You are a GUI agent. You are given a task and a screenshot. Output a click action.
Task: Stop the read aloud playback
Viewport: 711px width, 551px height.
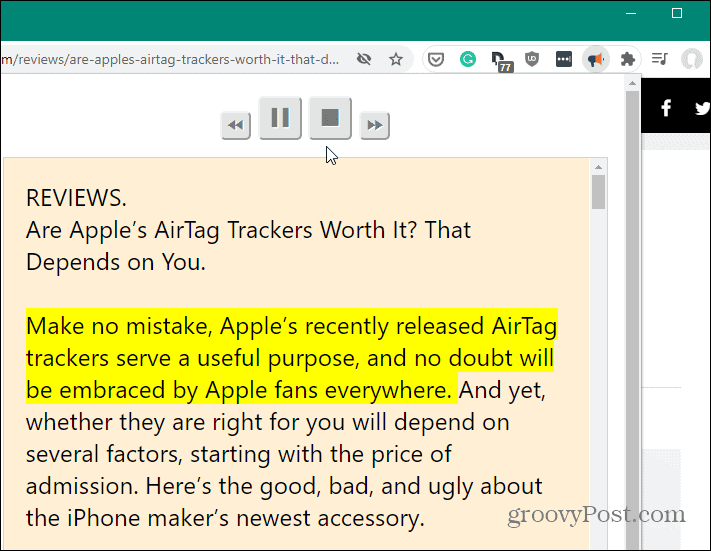pyautogui.click(x=330, y=119)
